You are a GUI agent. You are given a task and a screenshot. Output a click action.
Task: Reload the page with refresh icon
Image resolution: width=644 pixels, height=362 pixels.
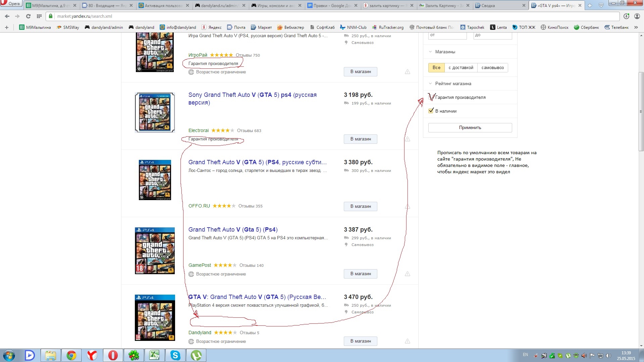click(28, 16)
